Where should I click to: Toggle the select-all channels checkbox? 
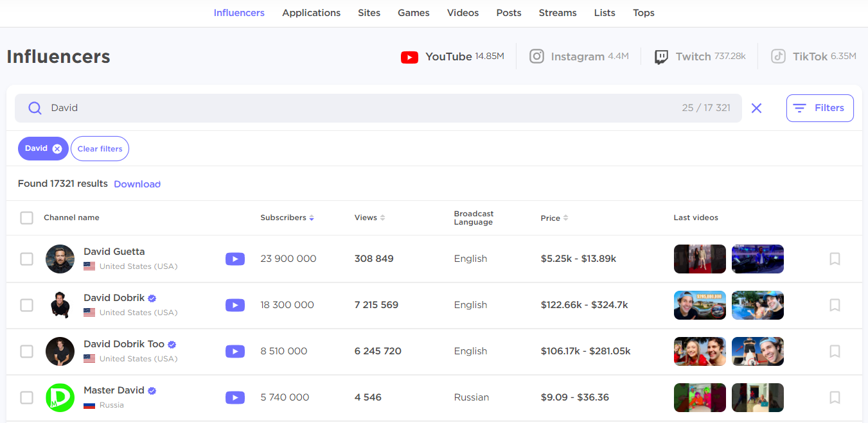coord(26,218)
